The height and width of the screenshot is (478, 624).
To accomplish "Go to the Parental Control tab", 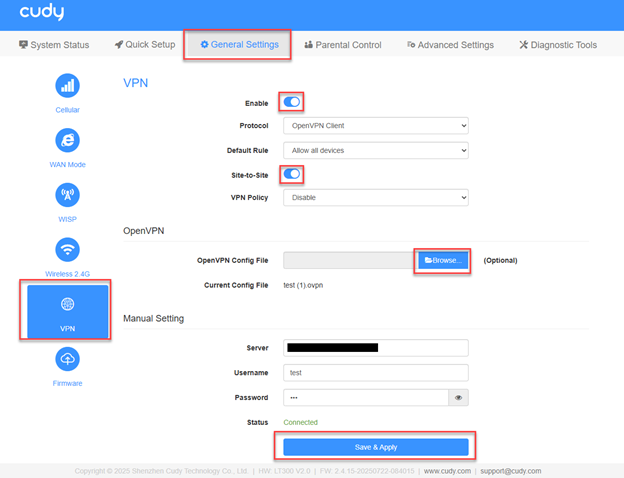I will (x=343, y=45).
